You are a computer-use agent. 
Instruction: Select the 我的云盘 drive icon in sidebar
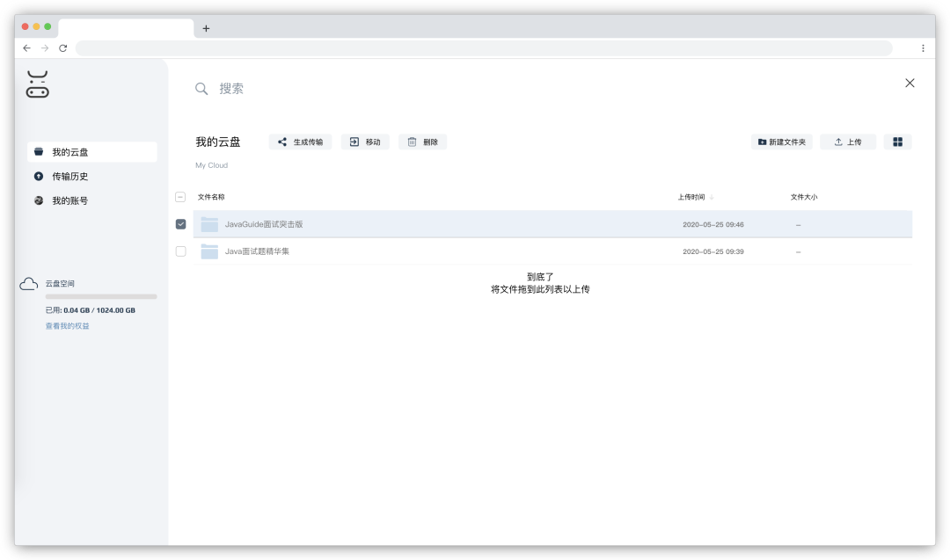click(37, 151)
